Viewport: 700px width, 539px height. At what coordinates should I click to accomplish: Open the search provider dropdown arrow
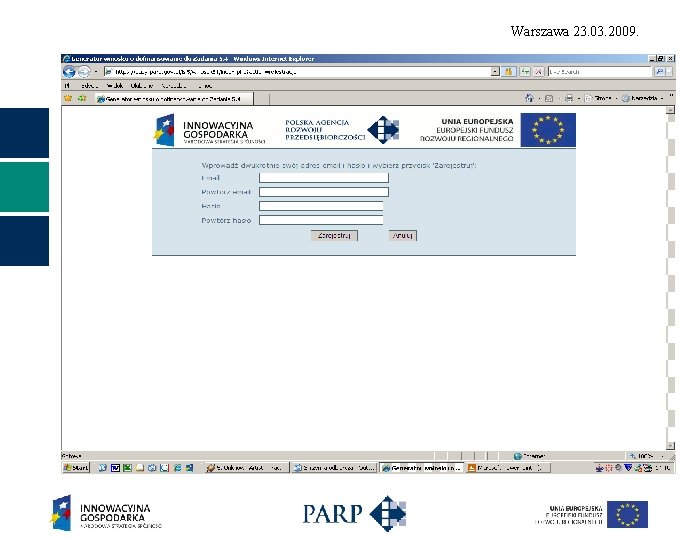(669, 71)
